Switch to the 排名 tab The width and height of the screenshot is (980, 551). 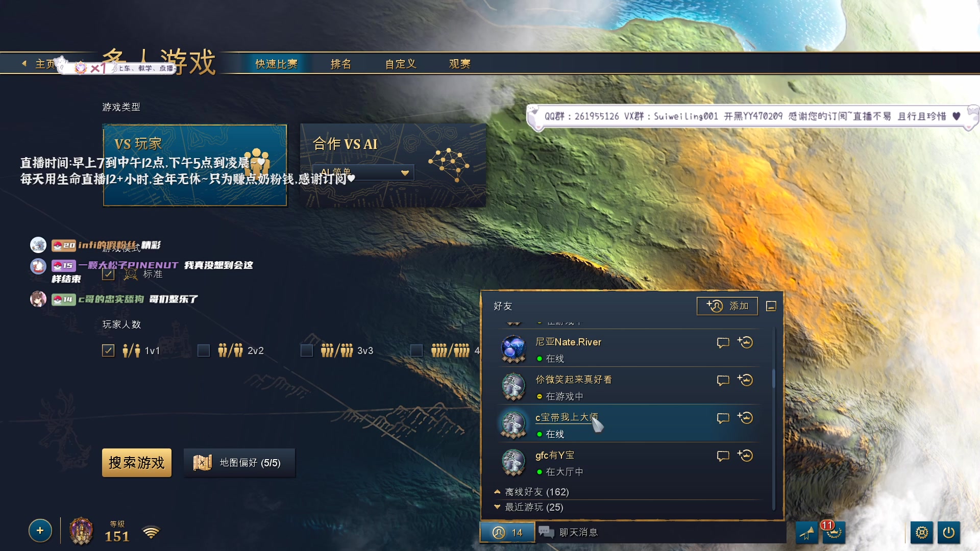point(340,64)
